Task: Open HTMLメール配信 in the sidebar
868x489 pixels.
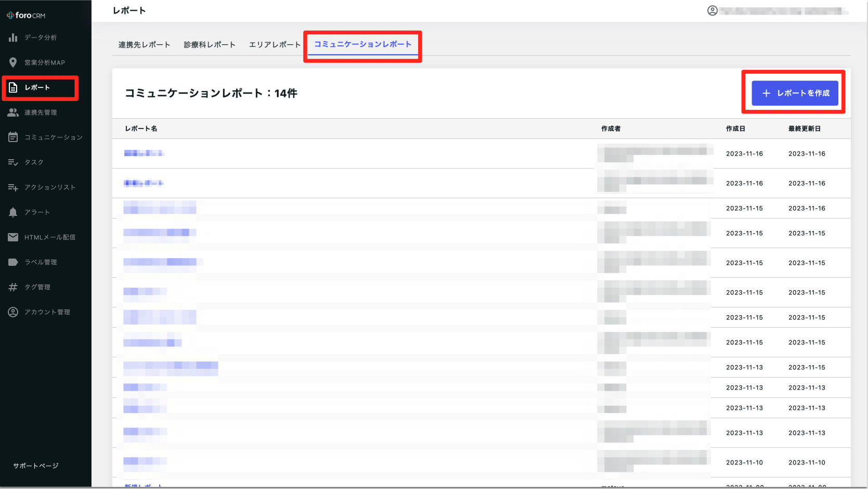Action: [46, 237]
